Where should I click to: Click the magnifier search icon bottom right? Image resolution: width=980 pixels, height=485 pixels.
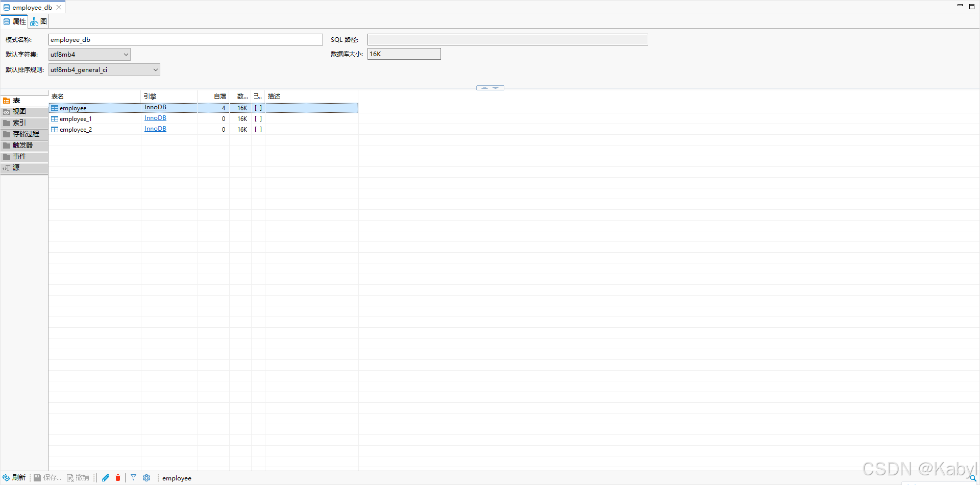[x=973, y=478]
